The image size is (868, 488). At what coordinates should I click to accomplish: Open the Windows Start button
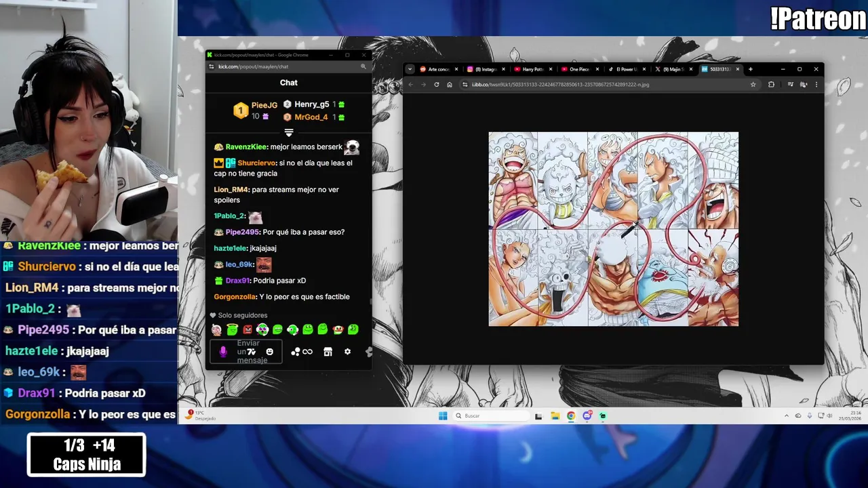click(443, 415)
